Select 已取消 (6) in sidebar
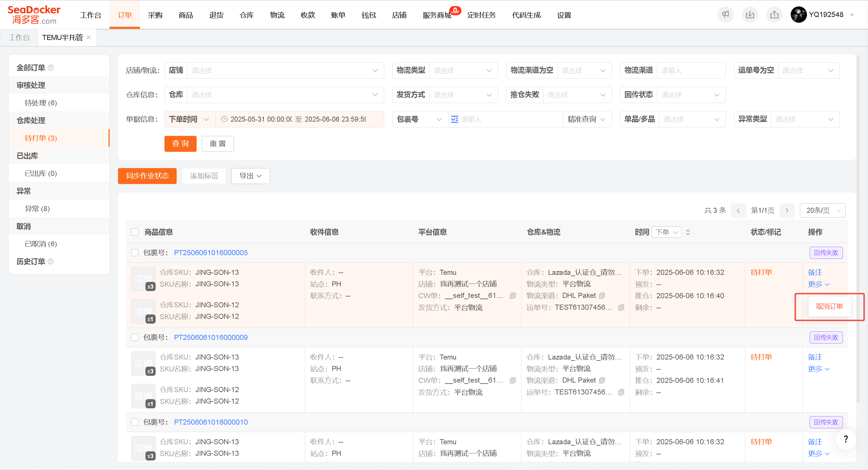This screenshot has height=470, width=868. (59, 244)
